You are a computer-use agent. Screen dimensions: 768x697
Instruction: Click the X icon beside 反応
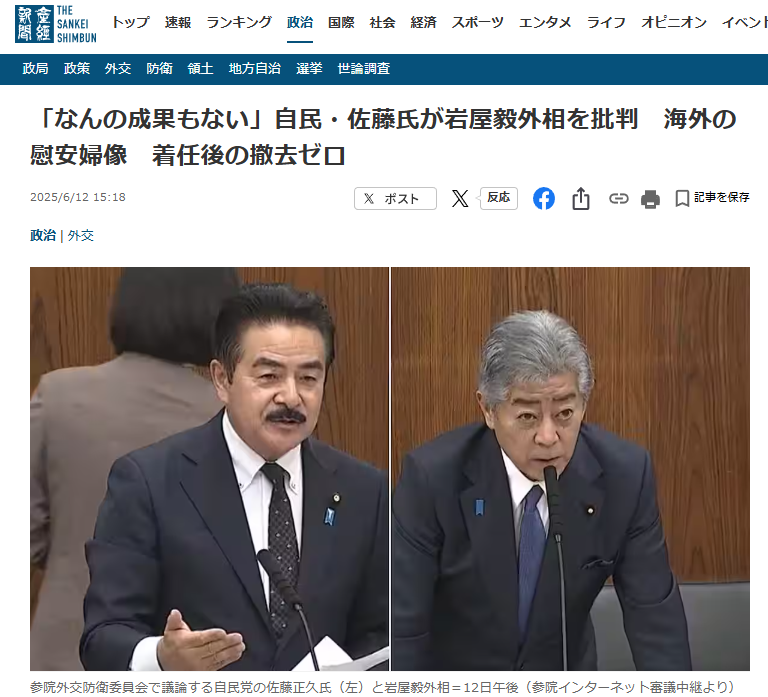point(460,198)
